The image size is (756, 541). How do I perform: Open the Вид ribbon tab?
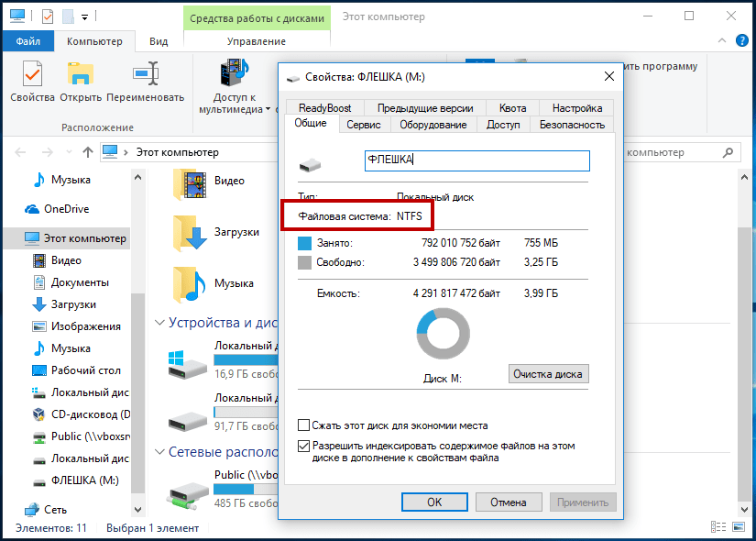159,41
